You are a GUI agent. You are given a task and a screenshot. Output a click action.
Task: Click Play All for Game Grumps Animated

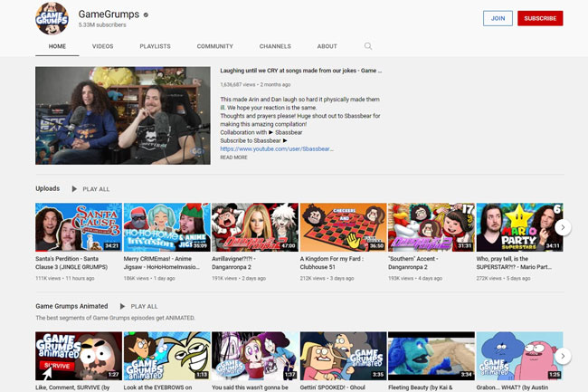144,307
